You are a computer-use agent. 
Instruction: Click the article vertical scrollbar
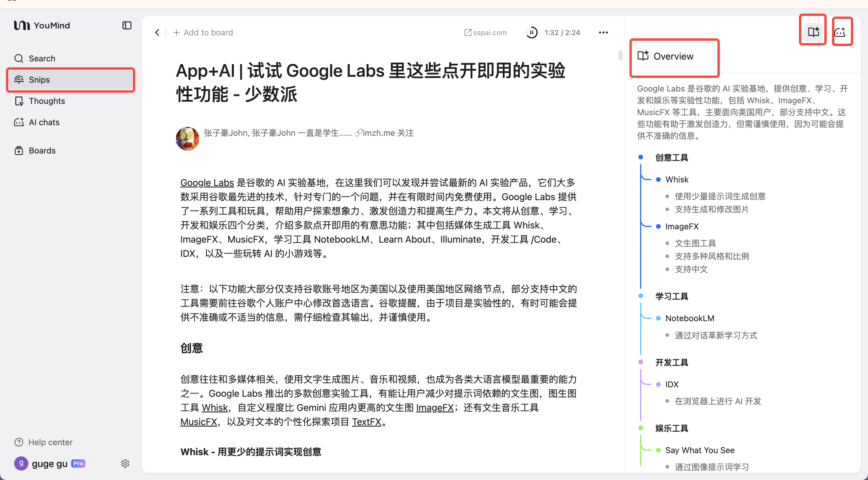(x=620, y=55)
